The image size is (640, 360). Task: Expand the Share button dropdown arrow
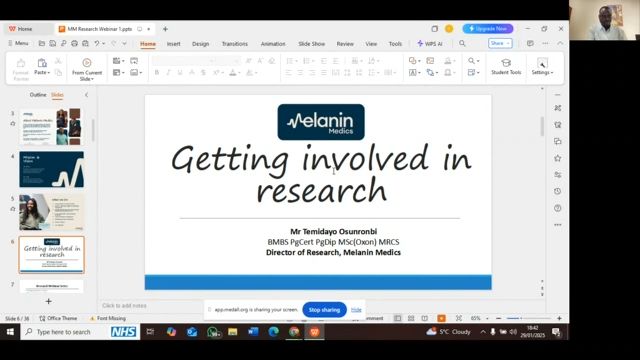point(508,43)
